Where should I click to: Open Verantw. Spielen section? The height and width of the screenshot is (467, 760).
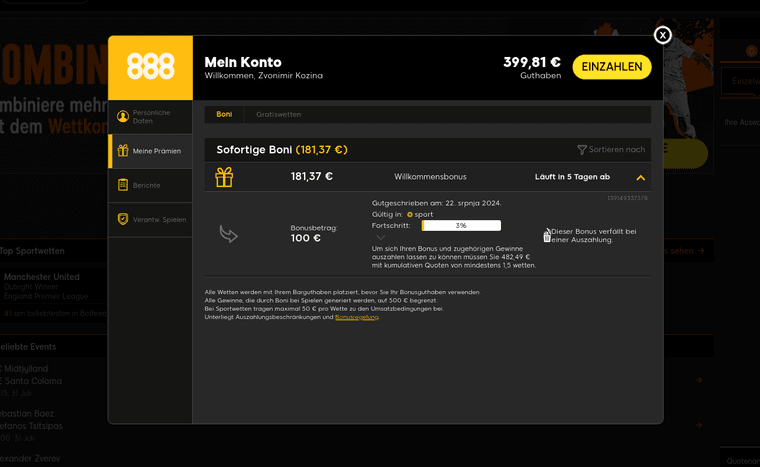point(150,220)
